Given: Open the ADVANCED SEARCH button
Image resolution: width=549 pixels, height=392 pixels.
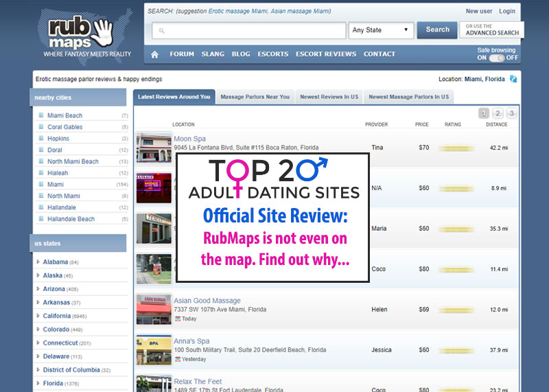Looking at the screenshot, I should click(492, 30).
